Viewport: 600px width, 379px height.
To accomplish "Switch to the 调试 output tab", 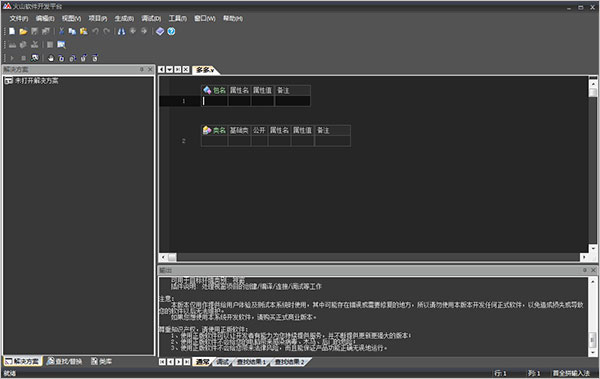I will pos(223,362).
